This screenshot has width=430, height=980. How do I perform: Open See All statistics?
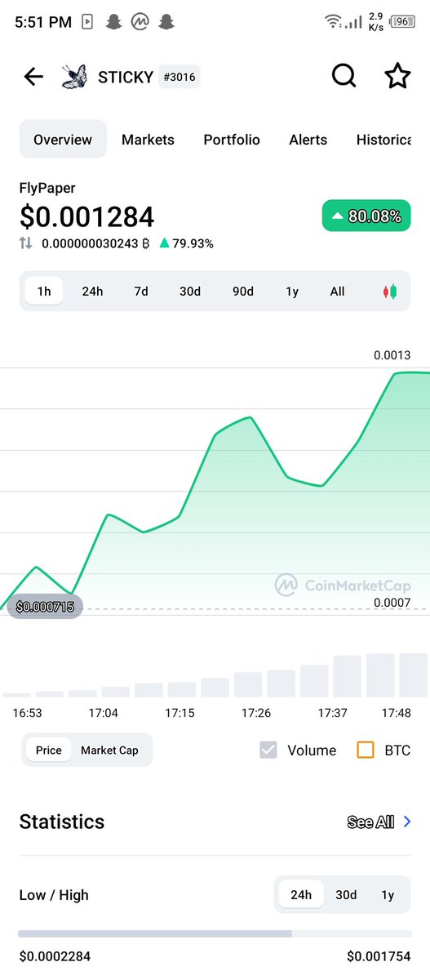(370, 822)
